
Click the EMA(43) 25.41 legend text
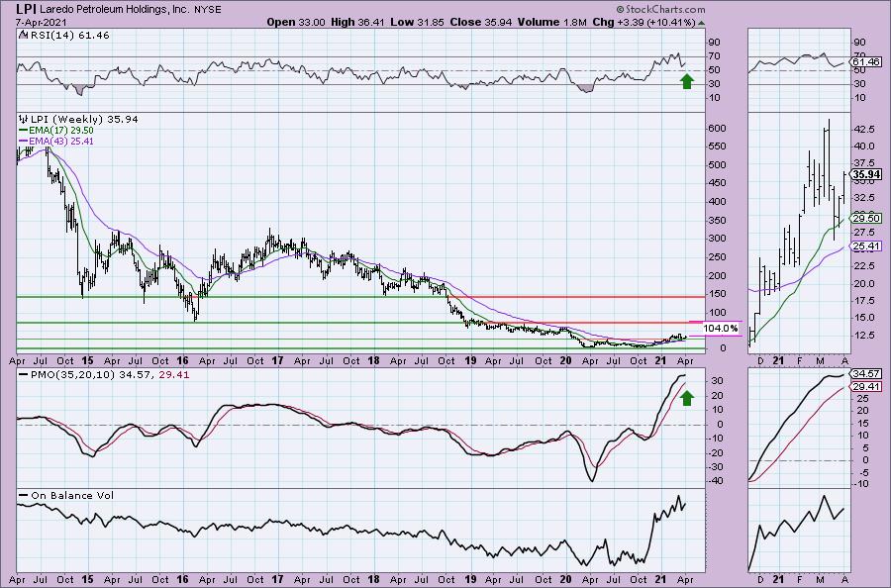point(60,141)
